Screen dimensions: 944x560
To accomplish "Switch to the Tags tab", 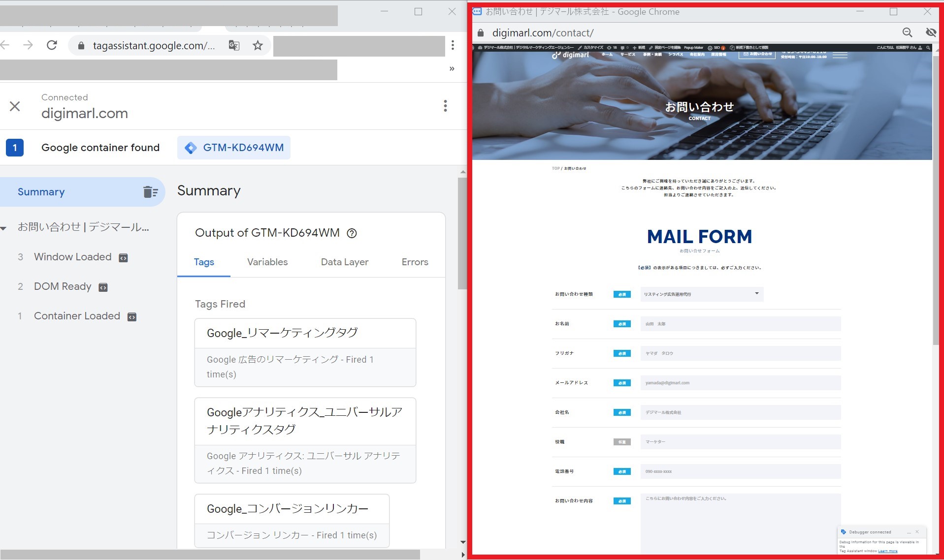I will (204, 262).
